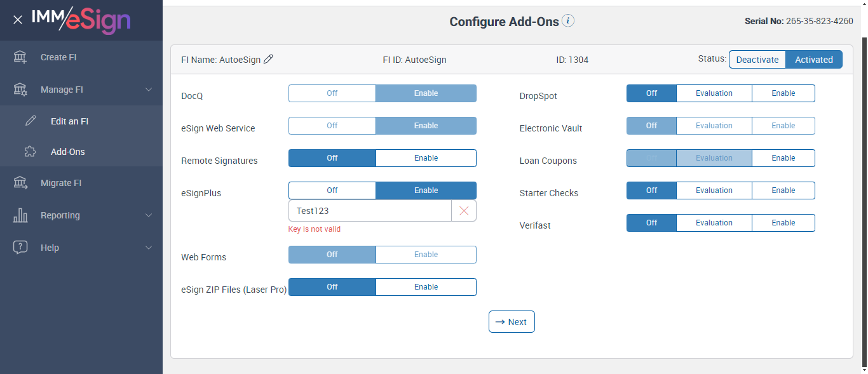The image size is (868, 374).
Task: Click the Migrate FI icon
Action: [20, 183]
